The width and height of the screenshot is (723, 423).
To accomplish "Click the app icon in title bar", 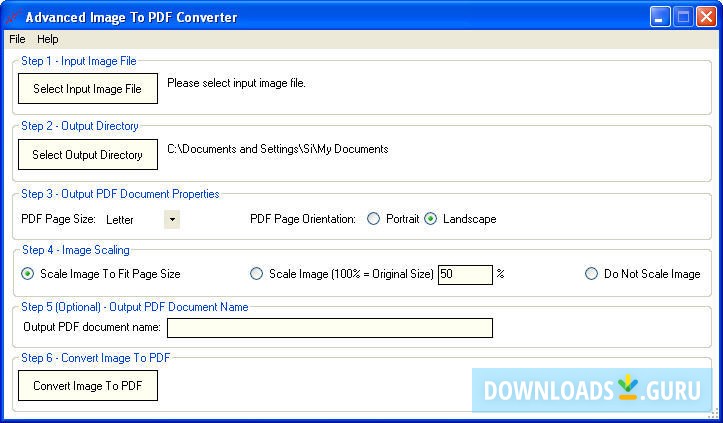I will coord(13,18).
